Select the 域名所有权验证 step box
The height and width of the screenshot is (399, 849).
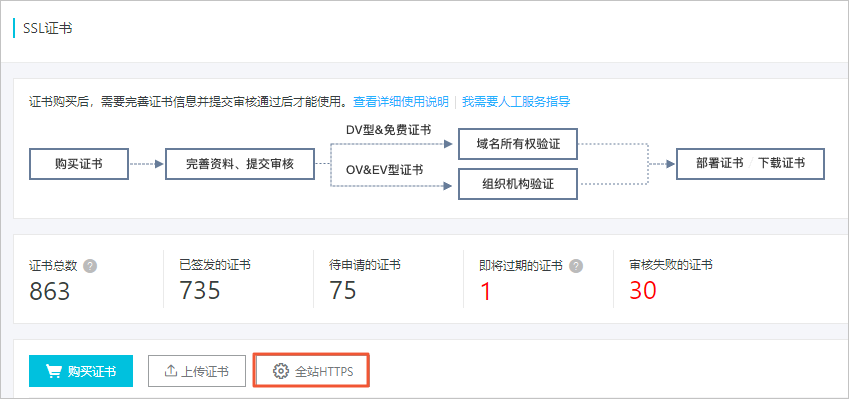pos(518,144)
